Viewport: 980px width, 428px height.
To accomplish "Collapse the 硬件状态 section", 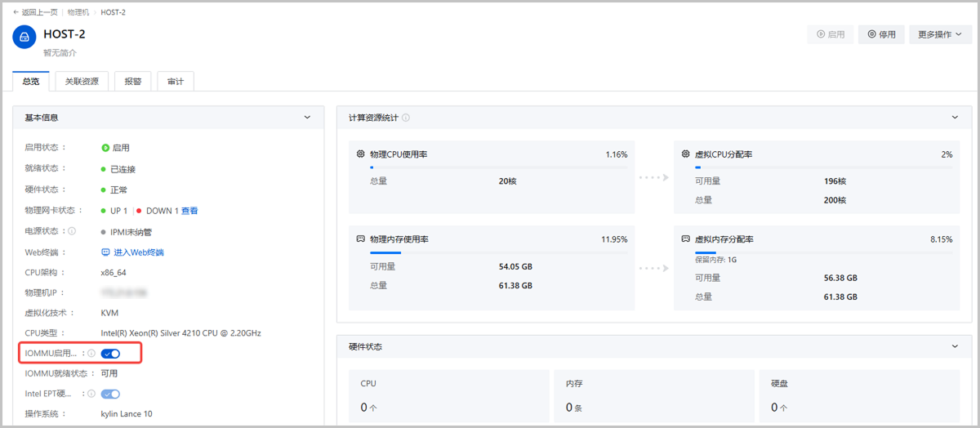I will point(955,346).
